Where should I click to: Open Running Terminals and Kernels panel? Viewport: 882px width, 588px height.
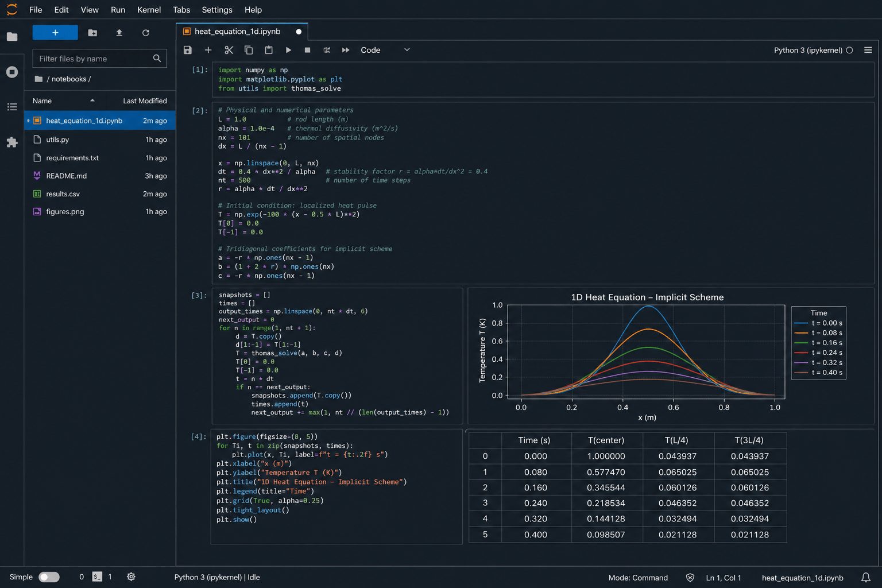coord(12,72)
